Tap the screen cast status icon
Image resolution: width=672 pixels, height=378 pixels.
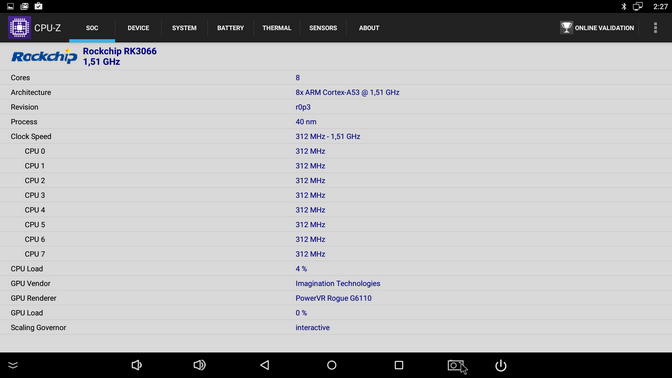(638, 6)
